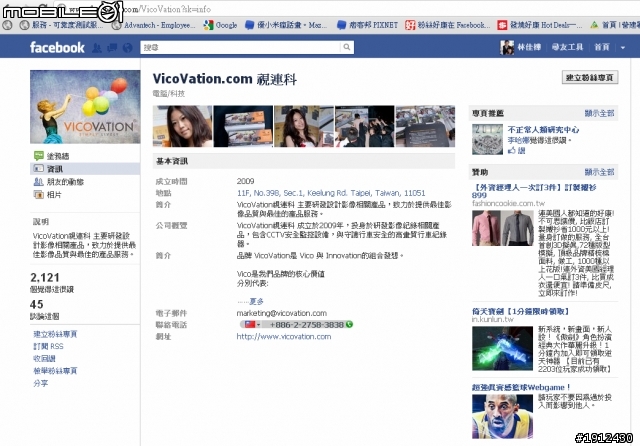Click the green call icon after phone number

coord(349,325)
